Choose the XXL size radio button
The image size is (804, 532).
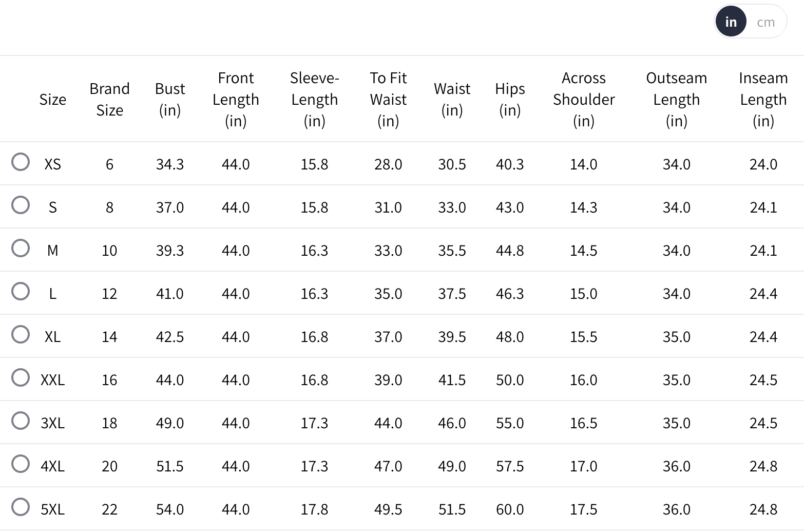(21, 378)
